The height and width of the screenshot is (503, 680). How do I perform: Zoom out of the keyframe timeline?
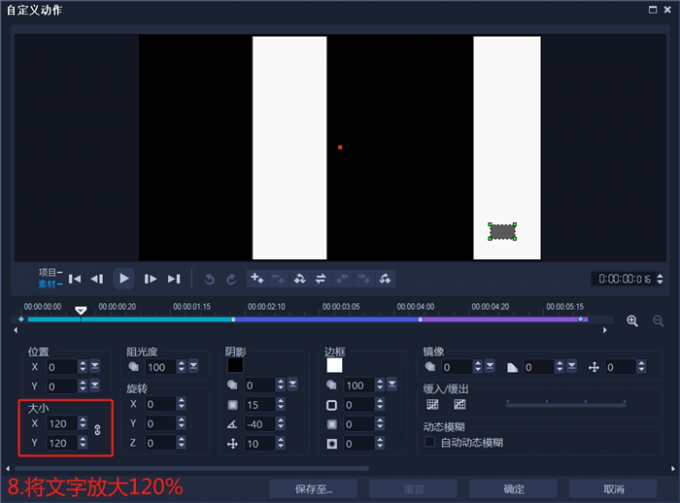click(x=658, y=321)
